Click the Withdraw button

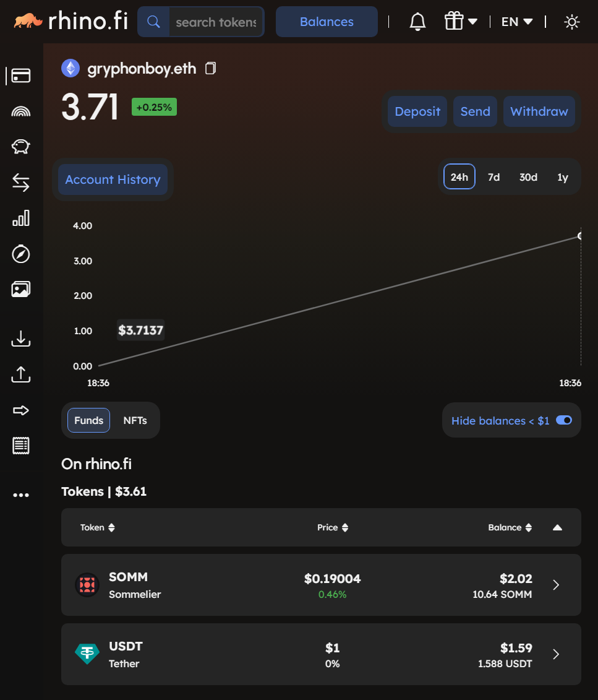(x=539, y=111)
